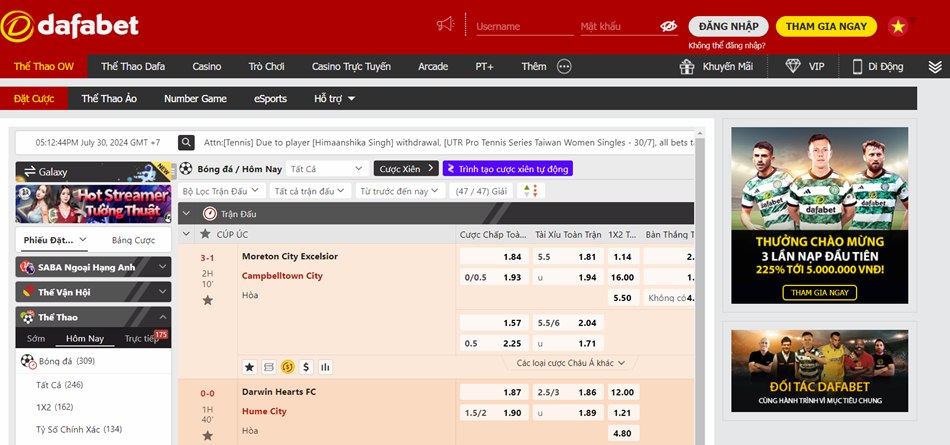Click the Celtic welcome bonus banner
The height and width of the screenshot is (445, 950).
pos(819,215)
